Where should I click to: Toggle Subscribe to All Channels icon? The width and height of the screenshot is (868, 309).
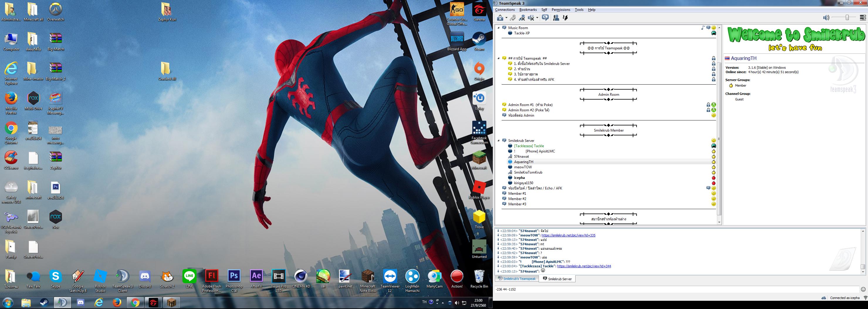click(545, 18)
